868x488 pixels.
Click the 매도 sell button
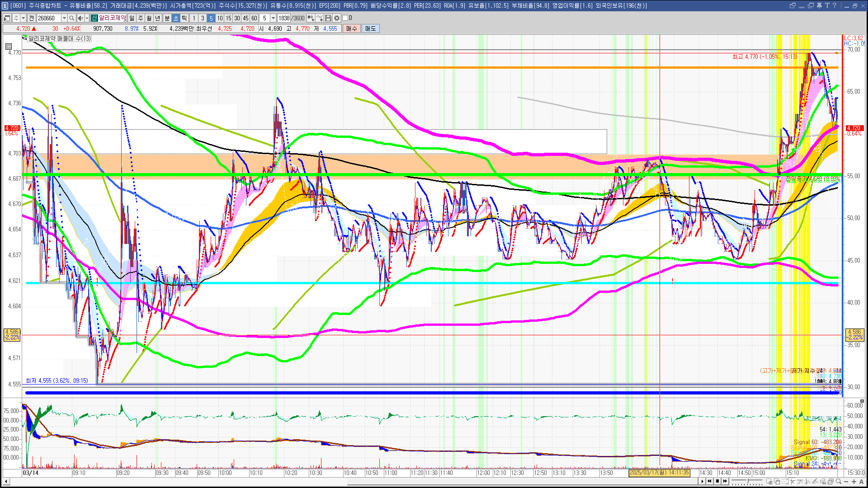[370, 28]
